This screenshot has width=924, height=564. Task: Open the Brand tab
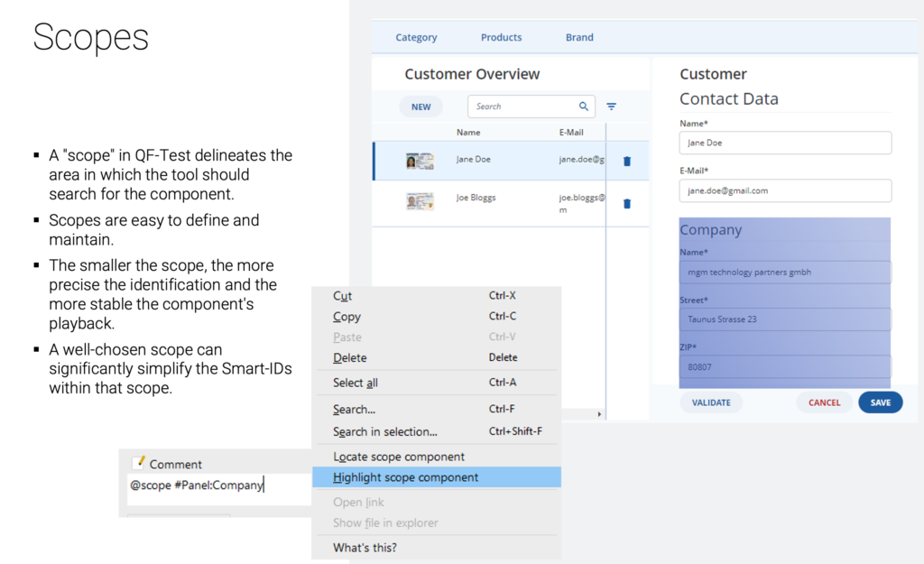coord(579,37)
